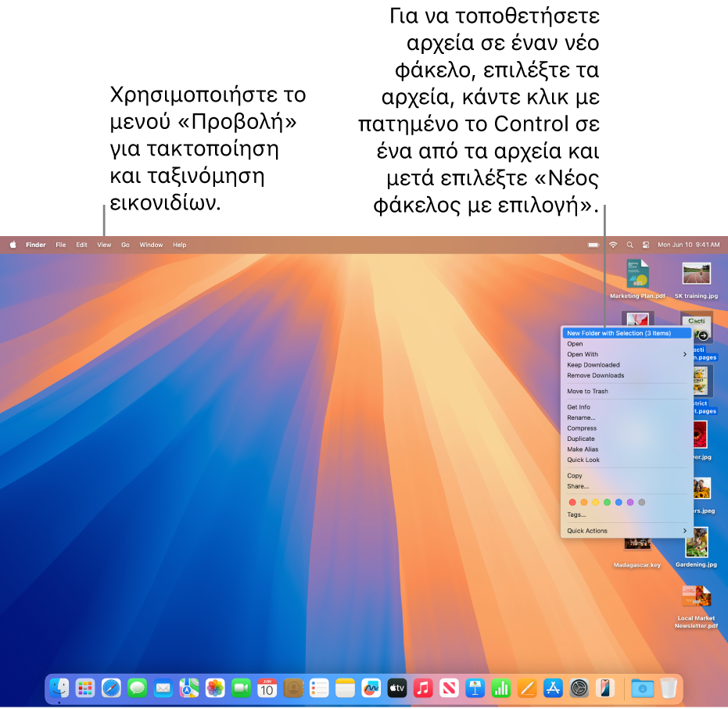728x709 pixels.
Task: Select Gardening.jpg on the desktop
Action: [x=697, y=547]
